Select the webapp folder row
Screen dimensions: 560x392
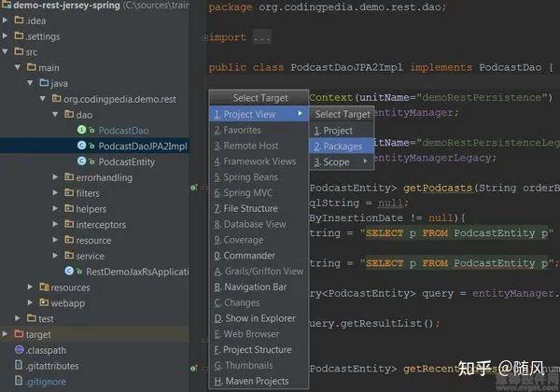[94, 302]
